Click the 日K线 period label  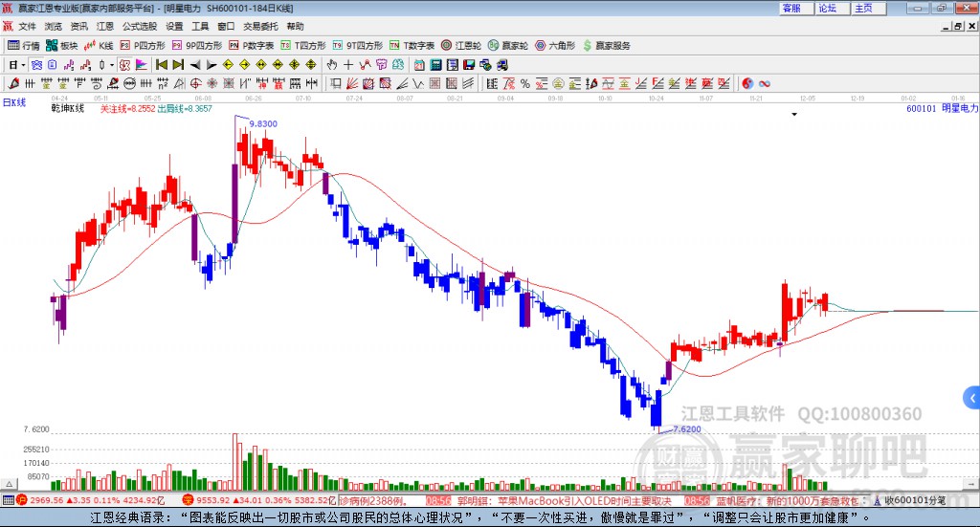[x=14, y=102]
